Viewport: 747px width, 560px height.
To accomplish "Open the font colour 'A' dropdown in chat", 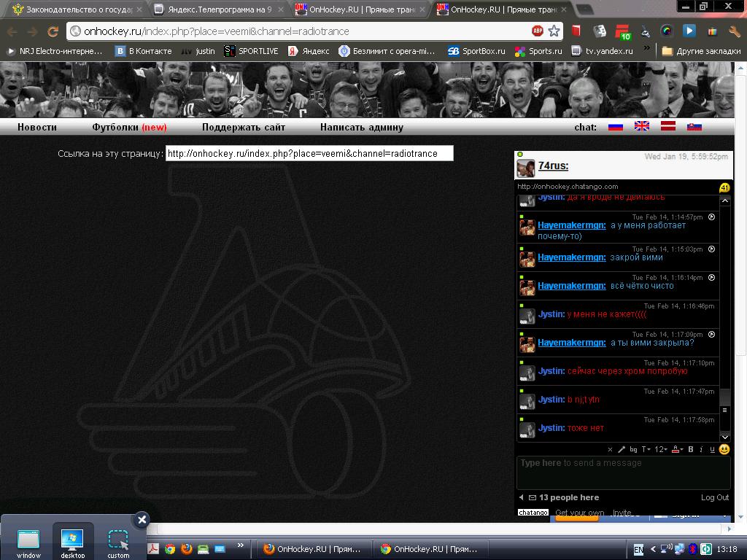I will pyautogui.click(x=677, y=449).
